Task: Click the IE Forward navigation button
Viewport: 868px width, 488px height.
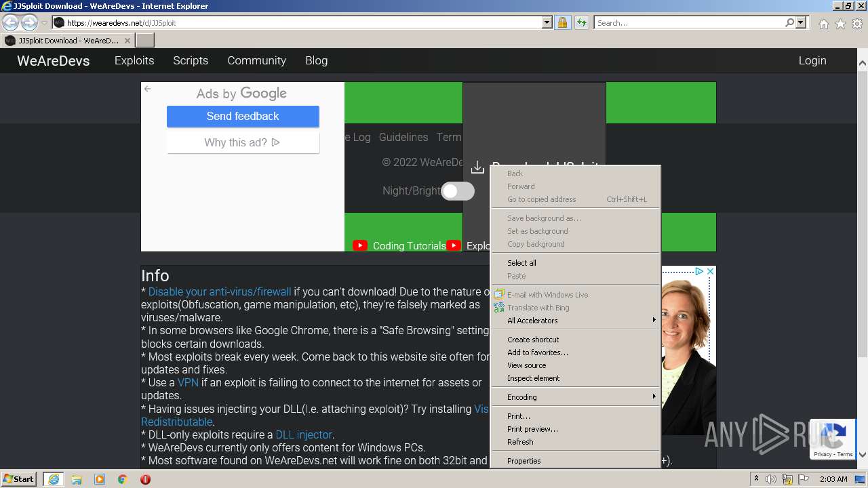Action: (x=29, y=22)
